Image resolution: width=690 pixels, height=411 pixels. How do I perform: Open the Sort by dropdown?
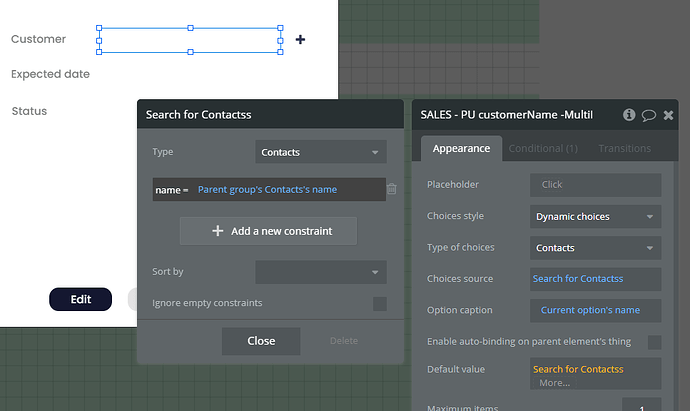point(321,272)
